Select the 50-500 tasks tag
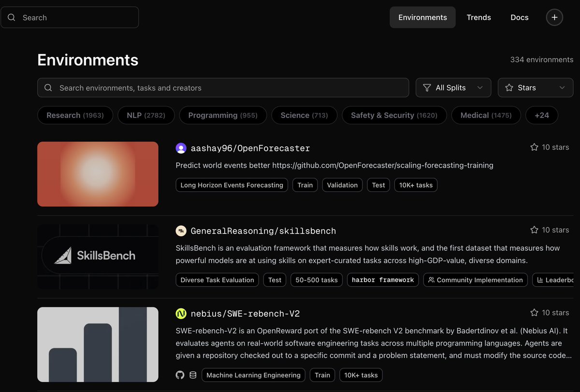The height and width of the screenshot is (392, 580). click(x=317, y=280)
